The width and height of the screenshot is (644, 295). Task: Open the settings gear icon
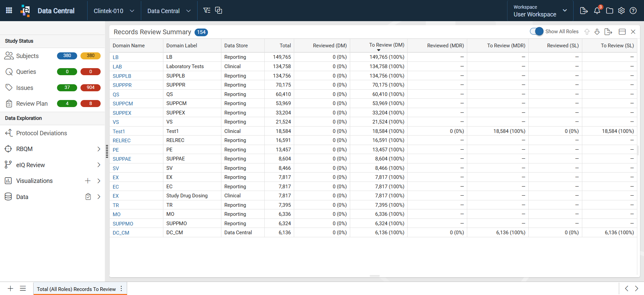(621, 11)
